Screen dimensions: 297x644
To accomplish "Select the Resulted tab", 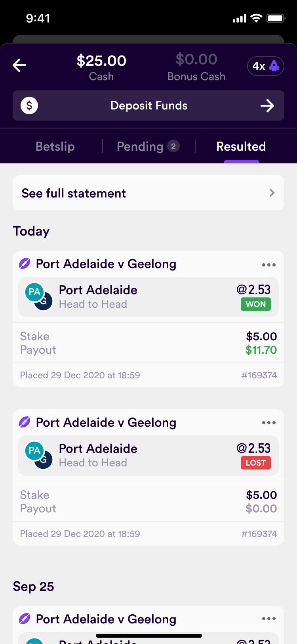I will click(x=241, y=146).
